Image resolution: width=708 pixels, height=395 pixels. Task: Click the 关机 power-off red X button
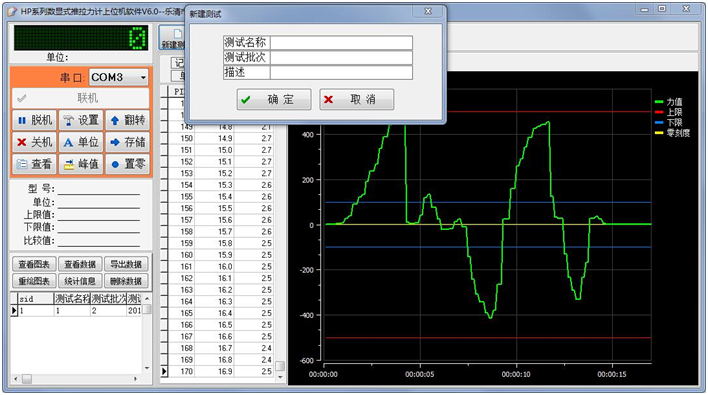click(35, 142)
